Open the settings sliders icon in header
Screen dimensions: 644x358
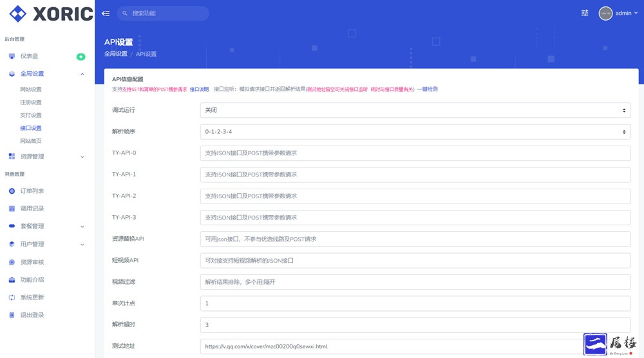(585, 13)
